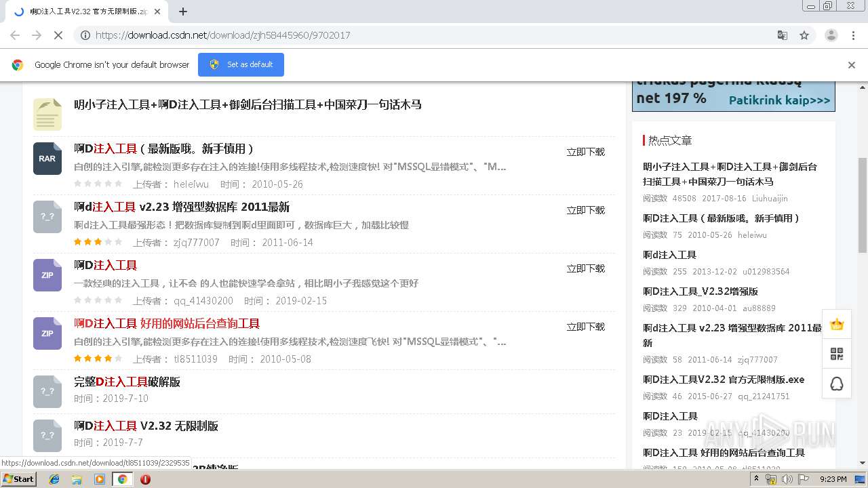The height and width of the screenshot is (488, 868).
Task: Click unknown file icon for v2.23 增强型数据库
Action: [x=47, y=217]
